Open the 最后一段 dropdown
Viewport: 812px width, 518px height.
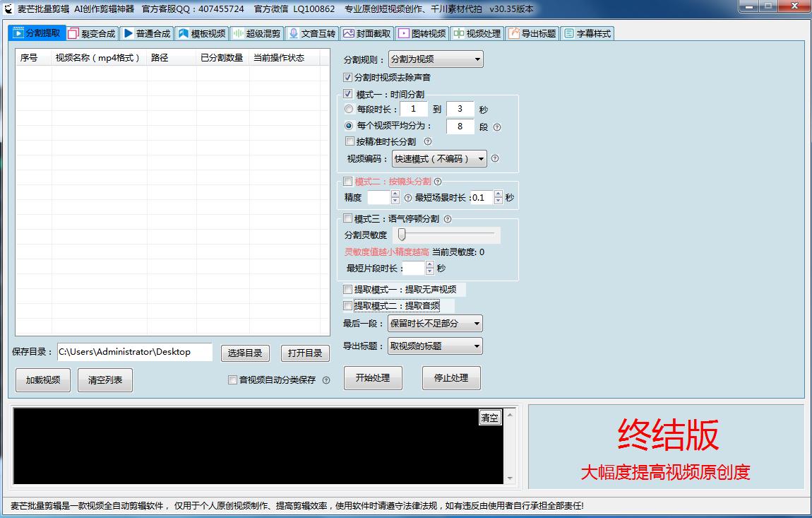tap(435, 323)
